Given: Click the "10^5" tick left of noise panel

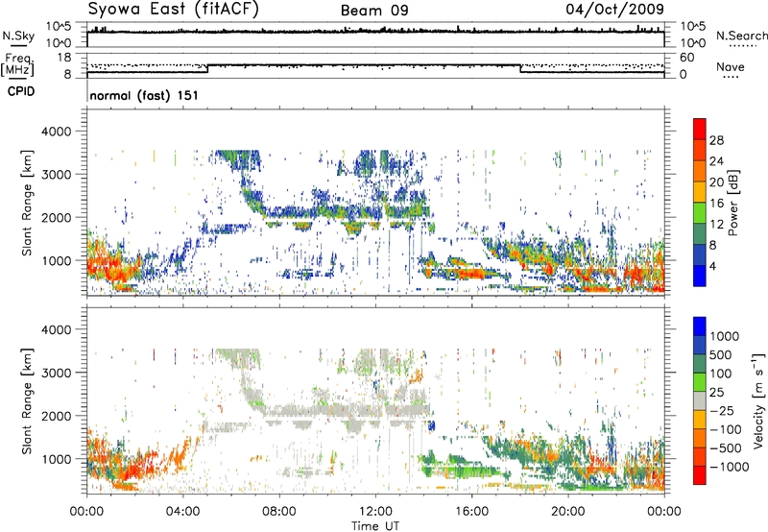Looking at the screenshot, I should coord(59,26).
